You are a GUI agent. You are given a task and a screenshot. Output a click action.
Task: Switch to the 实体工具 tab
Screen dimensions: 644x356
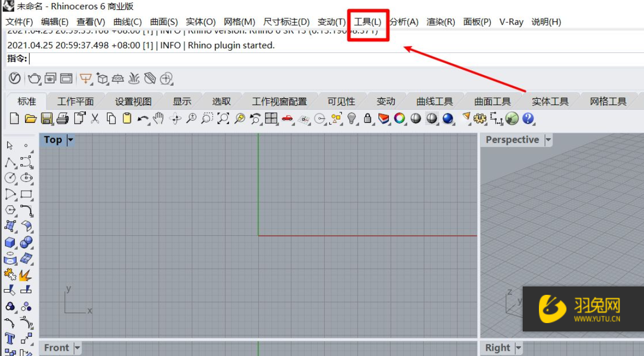(x=550, y=101)
